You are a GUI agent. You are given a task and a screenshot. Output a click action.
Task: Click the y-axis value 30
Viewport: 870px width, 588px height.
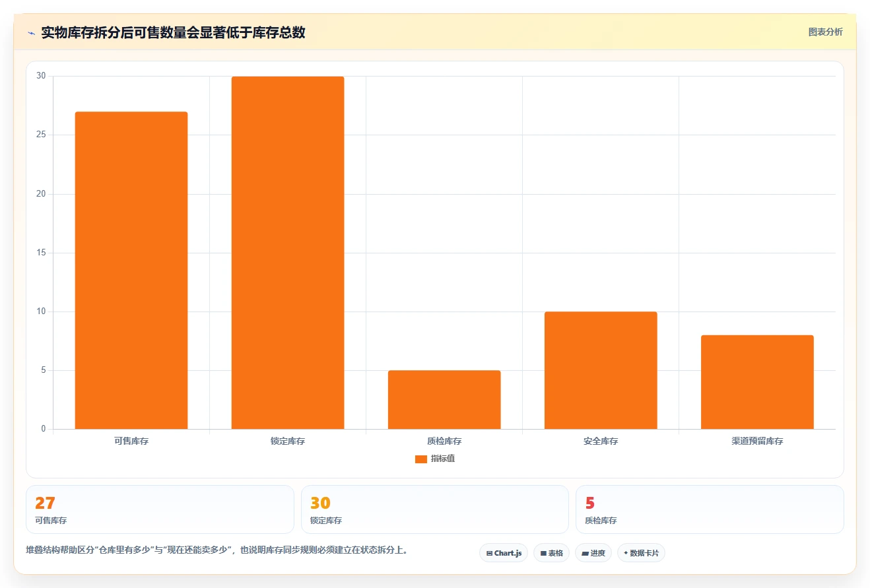pos(41,76)
